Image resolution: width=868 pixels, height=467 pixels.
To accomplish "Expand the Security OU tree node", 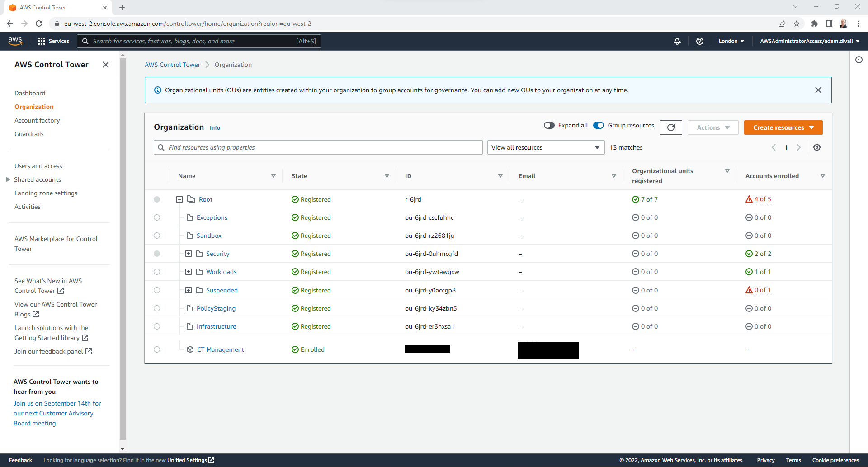I will pyautogui.click(x=189, y=254).
